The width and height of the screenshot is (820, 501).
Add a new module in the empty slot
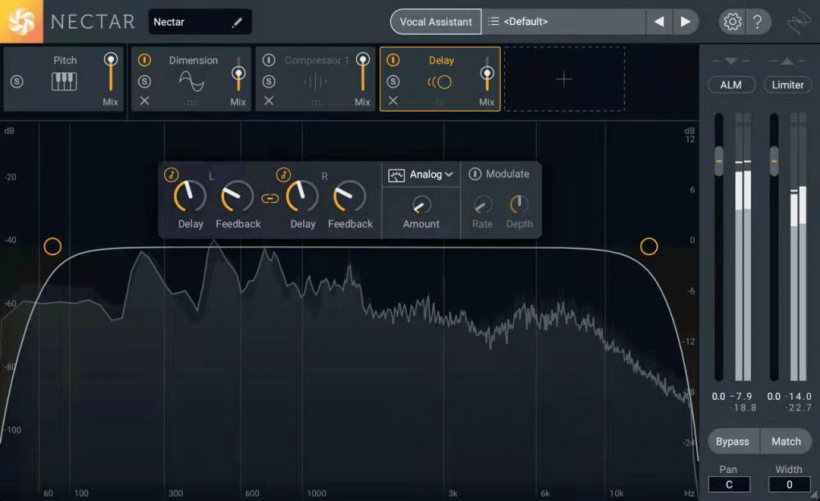coord(564,79)
